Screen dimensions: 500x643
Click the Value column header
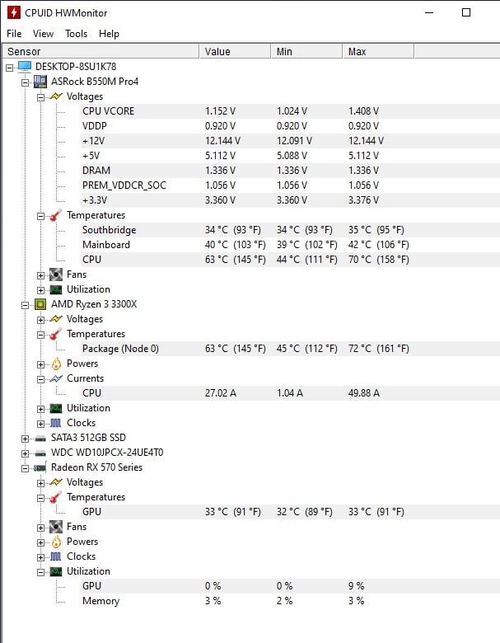point(235,52)
